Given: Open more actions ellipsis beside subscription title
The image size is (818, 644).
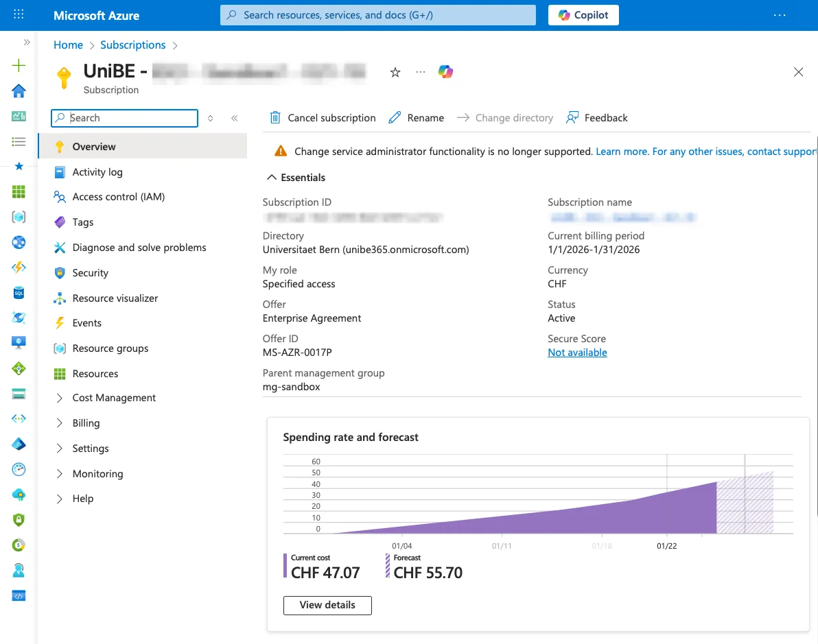Looking at the screenshot, I should click(421, 72).
